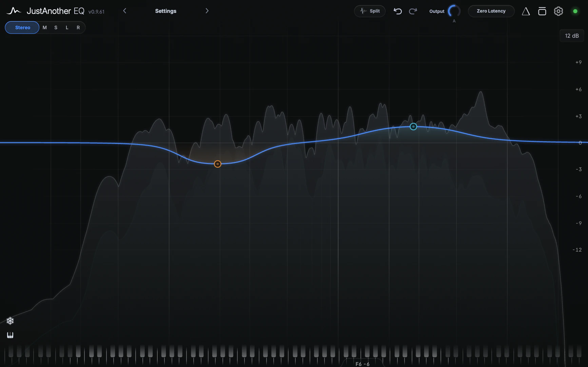Toggle the Split button

370,11
